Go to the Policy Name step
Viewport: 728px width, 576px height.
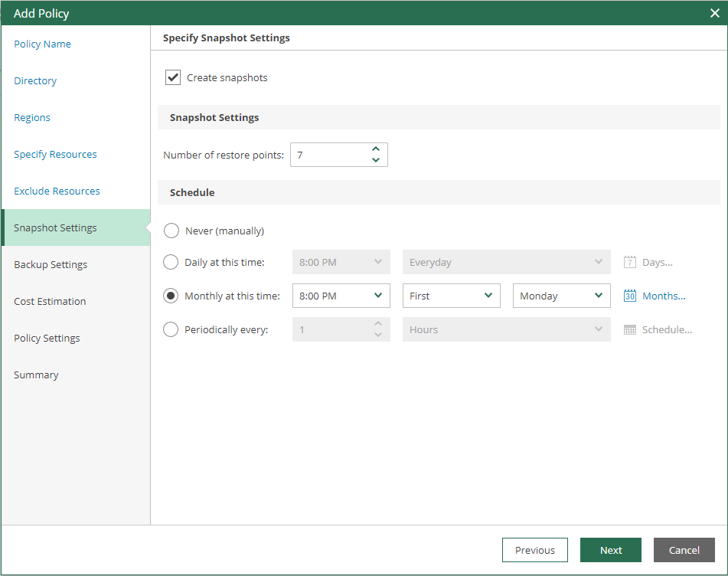[42, 44]
